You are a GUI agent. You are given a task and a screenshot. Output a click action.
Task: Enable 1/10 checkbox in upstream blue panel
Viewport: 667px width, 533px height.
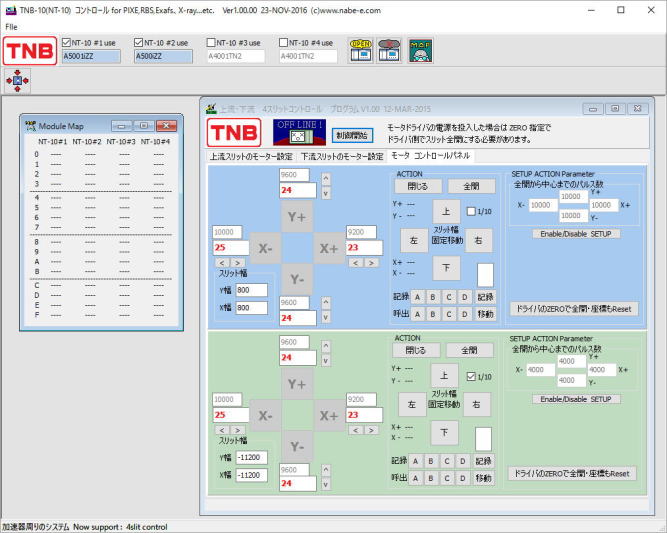click(x=471, y=211)
